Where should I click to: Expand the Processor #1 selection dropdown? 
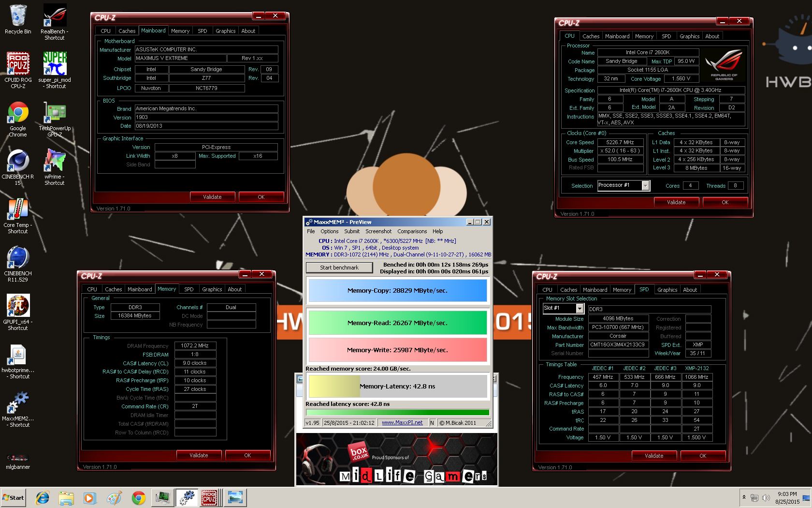click(645, 186)
